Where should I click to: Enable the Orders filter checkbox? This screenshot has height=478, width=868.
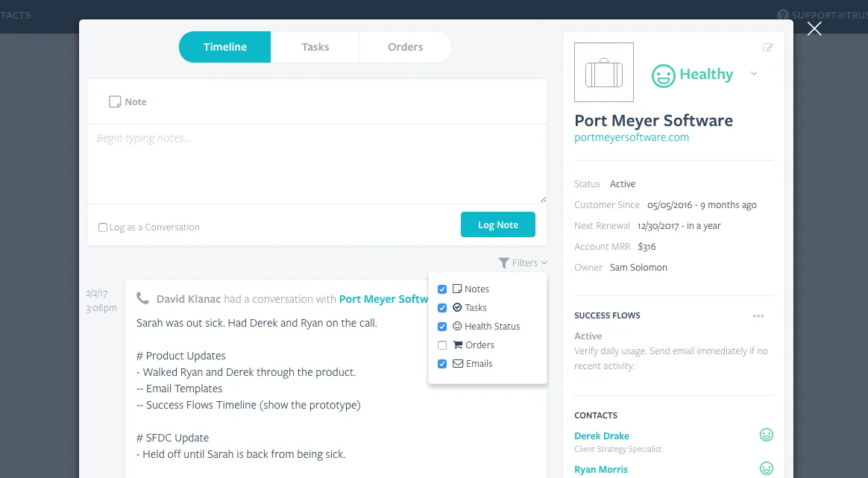click(442, 345)
